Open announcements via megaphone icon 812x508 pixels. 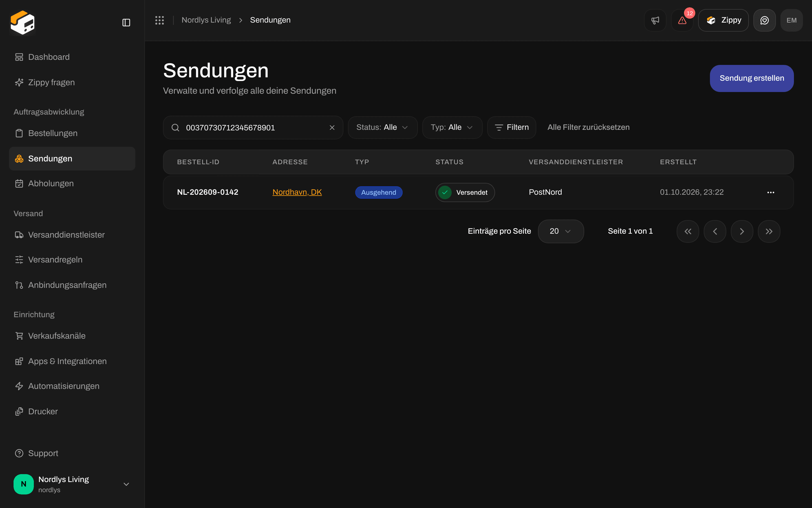click(x=655, y=20)
